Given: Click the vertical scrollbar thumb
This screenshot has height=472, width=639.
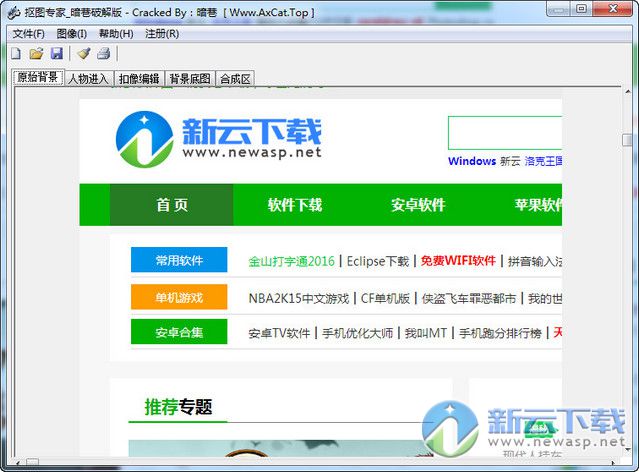Looking at the screenshot, I should (627, 140).
